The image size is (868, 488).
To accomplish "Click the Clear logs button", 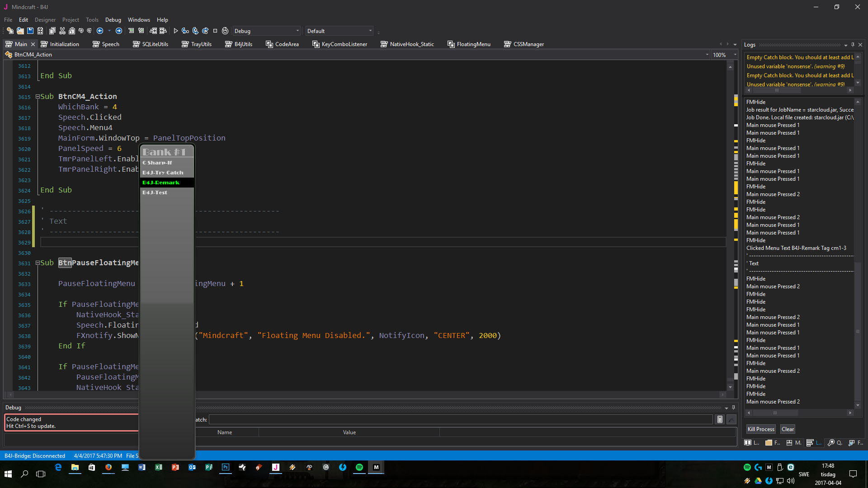I will [x=788, y=429].
